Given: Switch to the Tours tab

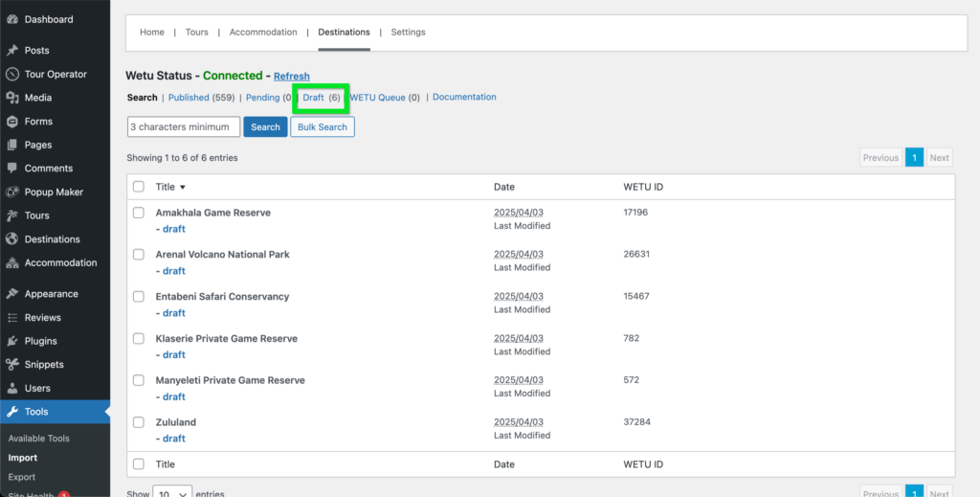Looking at the screenshot, I should coord(197,32).
